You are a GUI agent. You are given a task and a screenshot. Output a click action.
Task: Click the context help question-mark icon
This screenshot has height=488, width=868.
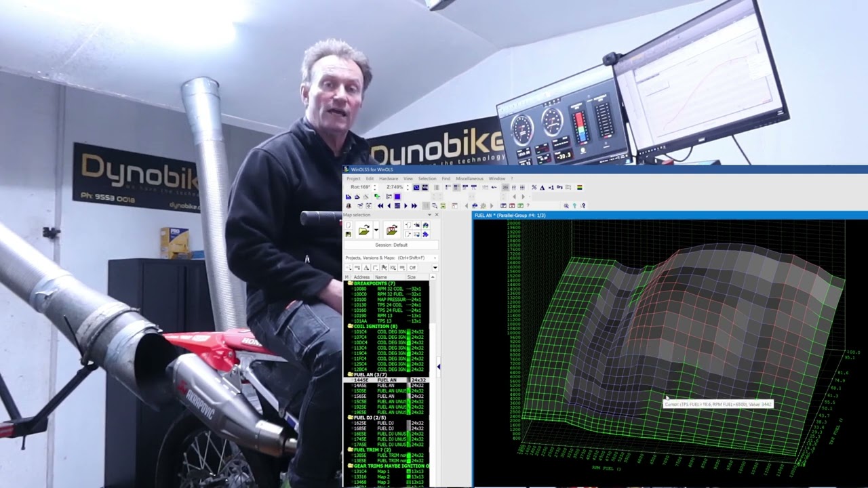point(583,205)
